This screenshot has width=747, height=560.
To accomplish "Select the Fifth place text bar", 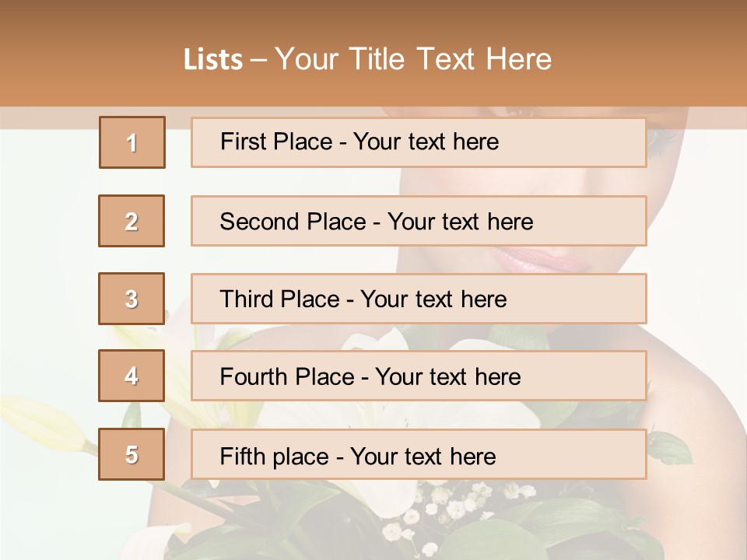I will click(419, 453).
